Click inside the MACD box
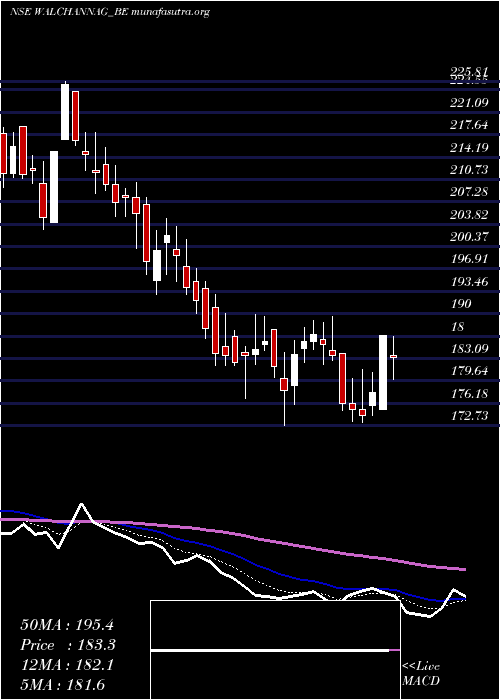Screen dimensions: 500x700 (275, 650)
